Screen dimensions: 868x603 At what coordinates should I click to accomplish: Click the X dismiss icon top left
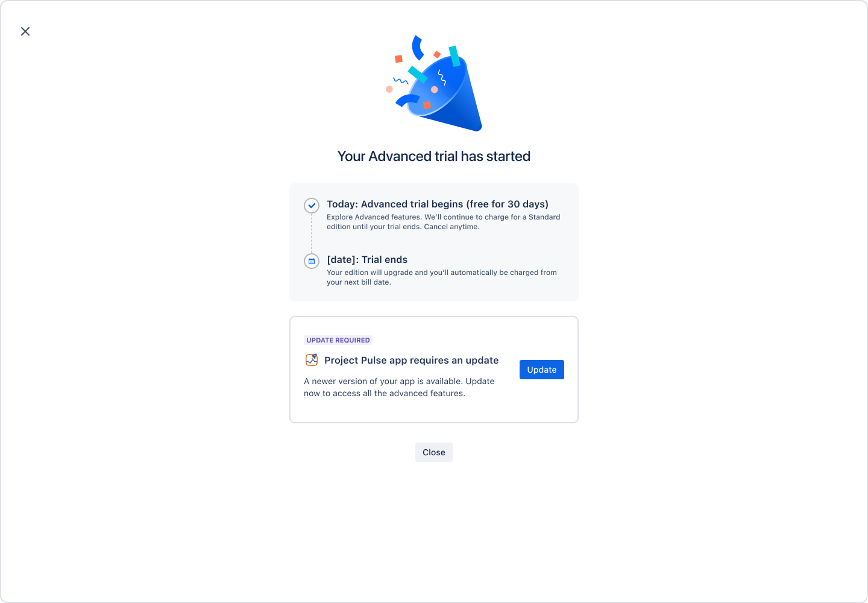coord(25,31)
